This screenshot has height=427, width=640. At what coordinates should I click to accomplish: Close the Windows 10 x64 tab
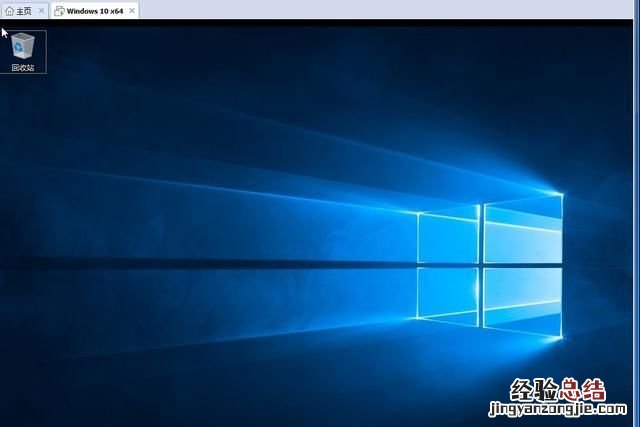click(x=132, y=11)
